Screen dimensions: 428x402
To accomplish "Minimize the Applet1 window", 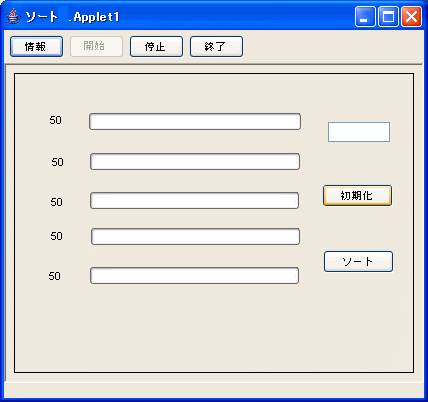I will tap(365, 16).
